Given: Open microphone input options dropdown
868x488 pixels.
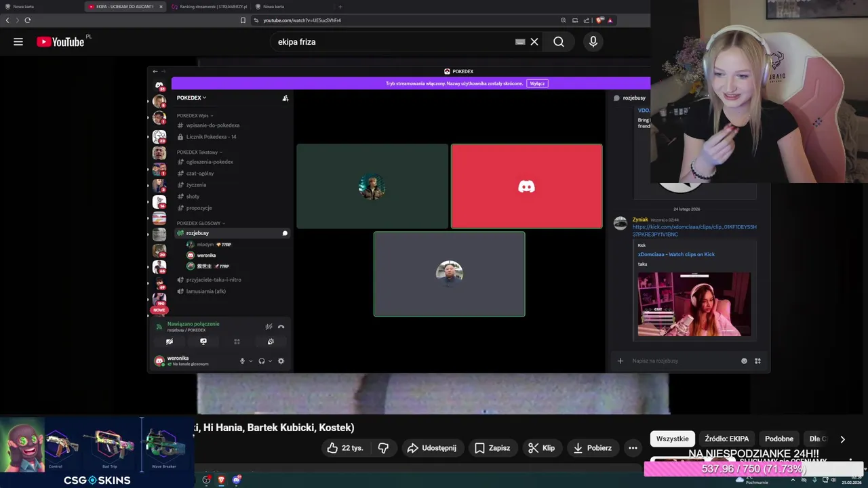Looking at the screenshot, I should tap(250, 361).
